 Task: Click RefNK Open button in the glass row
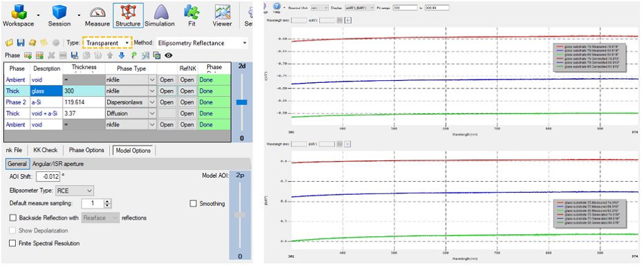[x=187, y=91]
